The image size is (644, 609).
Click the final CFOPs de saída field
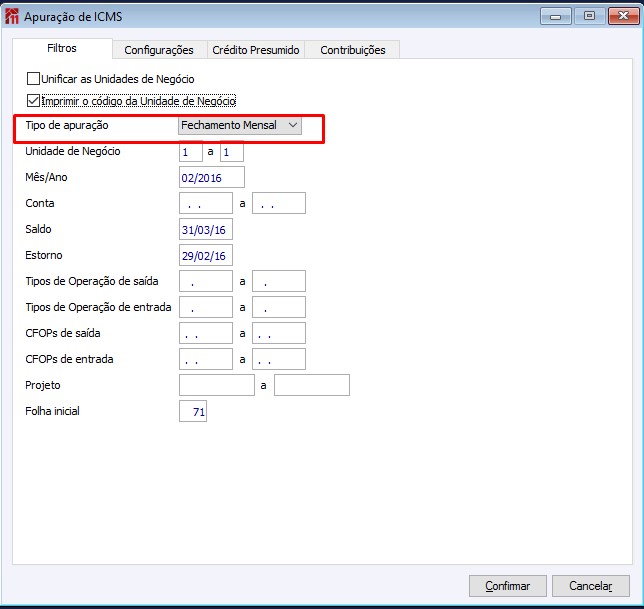279,333
